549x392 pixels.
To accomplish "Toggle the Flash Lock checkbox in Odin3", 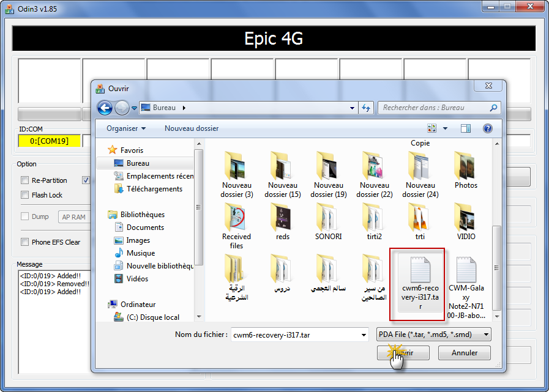I will coord(24,195).
